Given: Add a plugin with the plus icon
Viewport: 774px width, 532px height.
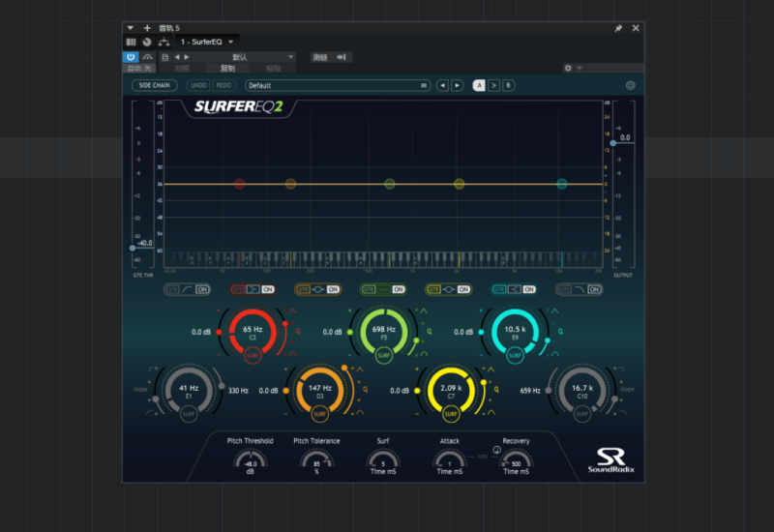Looking at the screenshot, I should [147, 28].
